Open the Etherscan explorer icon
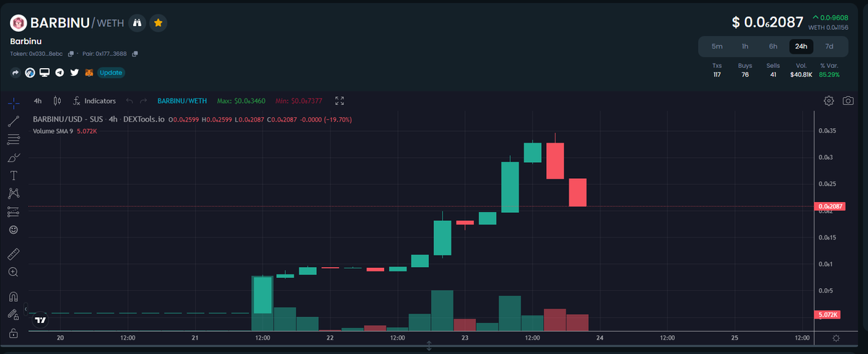This screenshot has height=354, width=868. click(30, 72)
